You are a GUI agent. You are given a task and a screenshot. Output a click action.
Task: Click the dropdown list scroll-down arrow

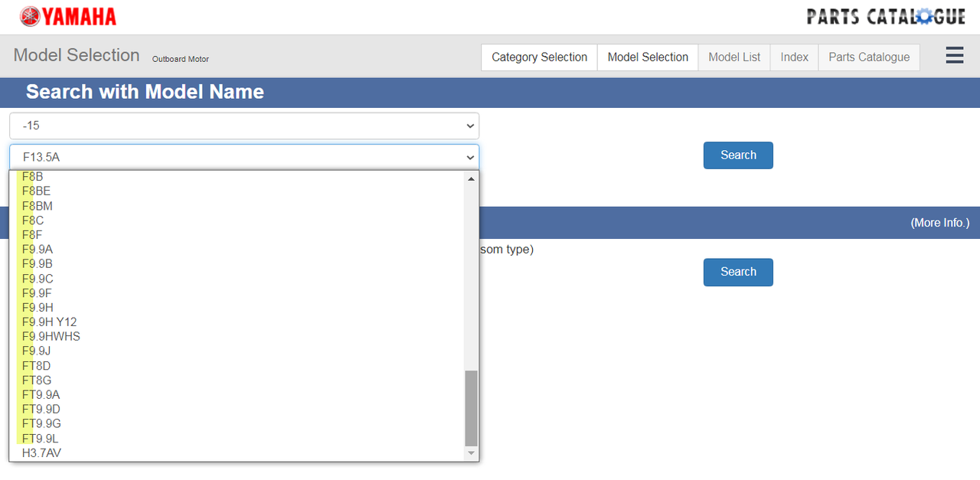(471, 453)
